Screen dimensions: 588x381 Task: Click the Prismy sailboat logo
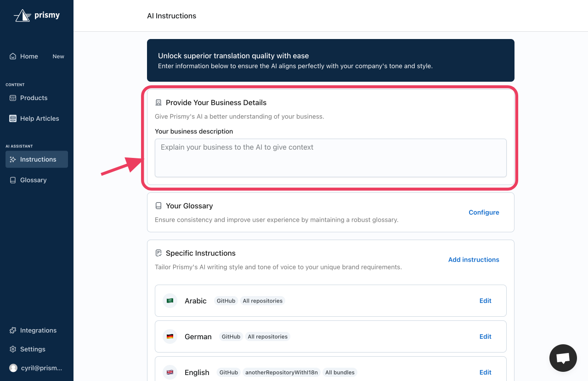tap(23, 16)
